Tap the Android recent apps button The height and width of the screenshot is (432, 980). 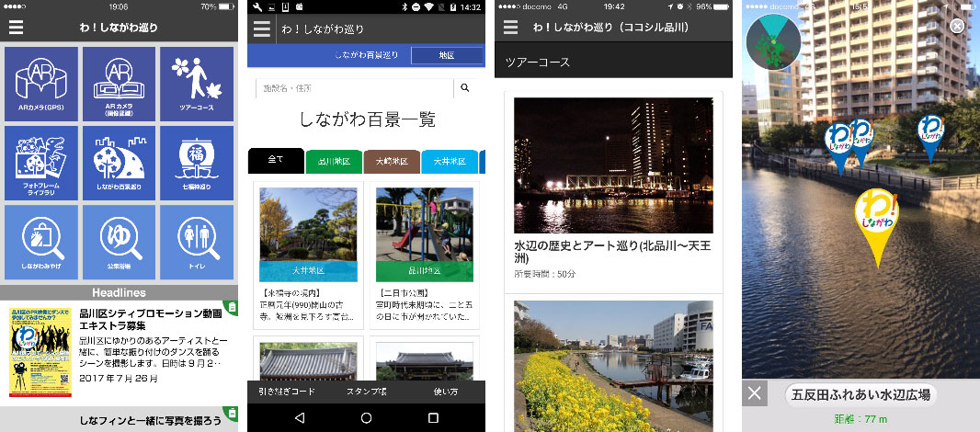coord(433,417)
